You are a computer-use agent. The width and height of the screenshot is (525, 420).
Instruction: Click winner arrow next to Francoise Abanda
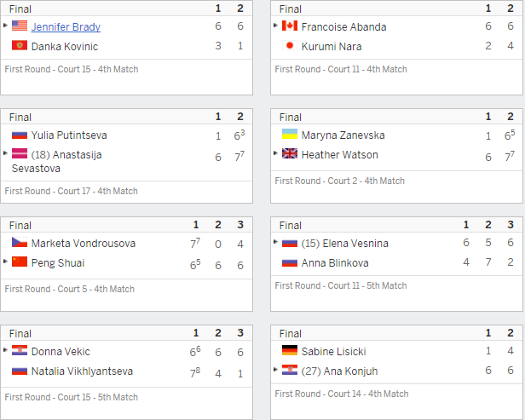pos(275,25)
